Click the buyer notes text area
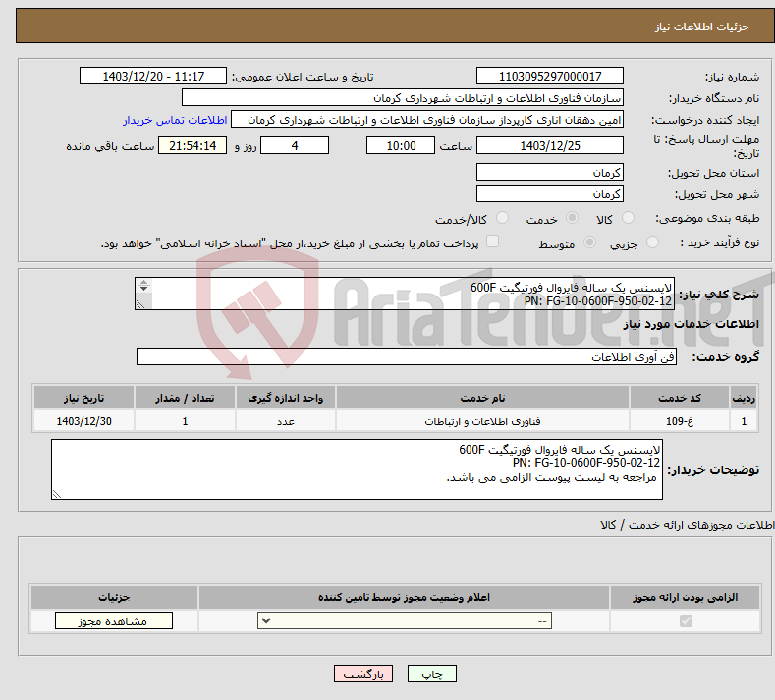The width and height of the screenshot is (775, 700). click(357, 469)
